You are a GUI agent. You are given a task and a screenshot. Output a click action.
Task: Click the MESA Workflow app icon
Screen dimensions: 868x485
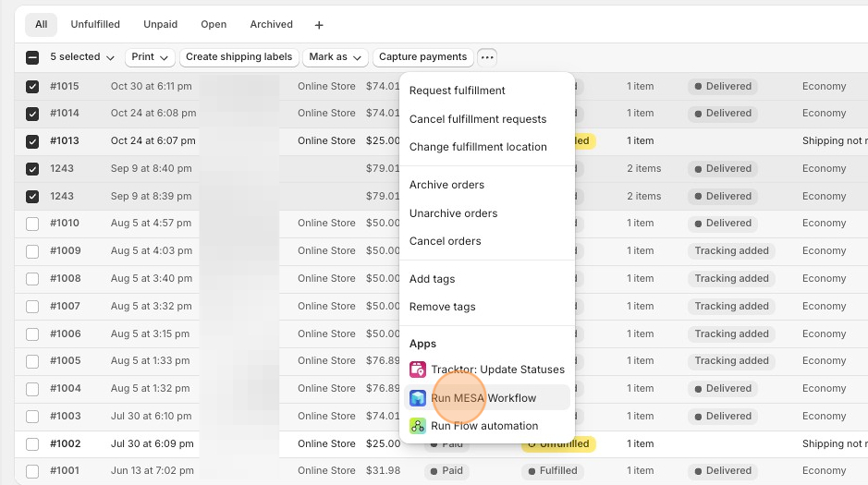tap(418, 398)
